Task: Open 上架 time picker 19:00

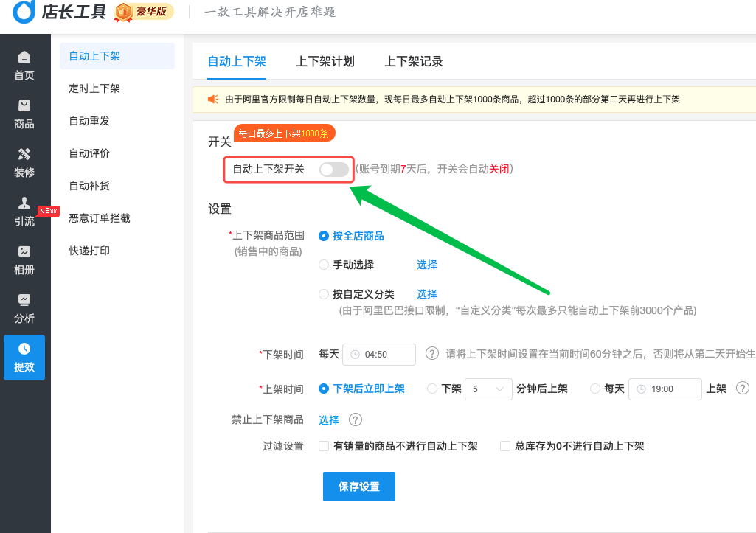Action: [665, 389]
